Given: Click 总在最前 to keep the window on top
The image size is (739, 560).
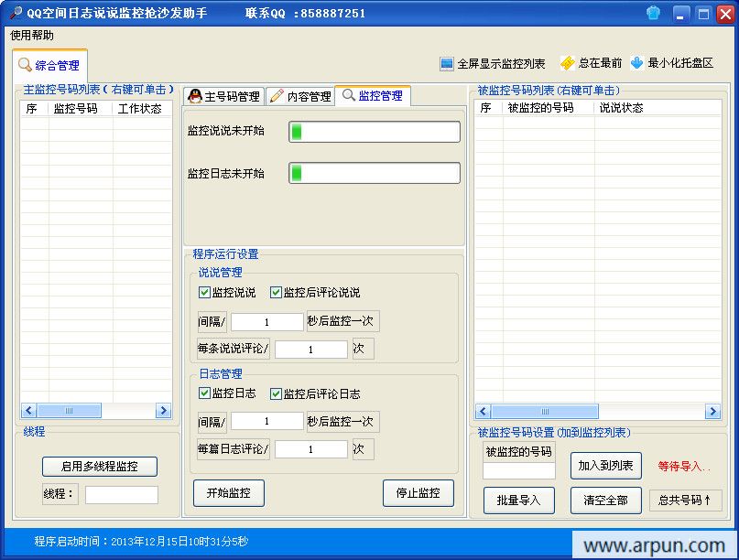Looking at the screenshot, I should pos(600,63).
